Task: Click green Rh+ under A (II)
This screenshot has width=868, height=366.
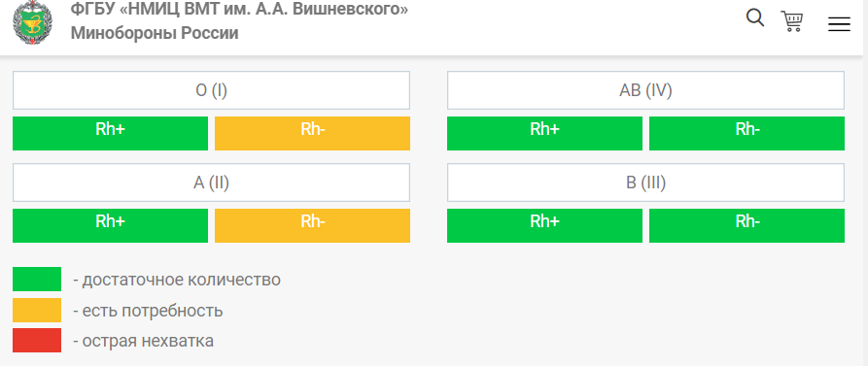Action: pos(110,225)
